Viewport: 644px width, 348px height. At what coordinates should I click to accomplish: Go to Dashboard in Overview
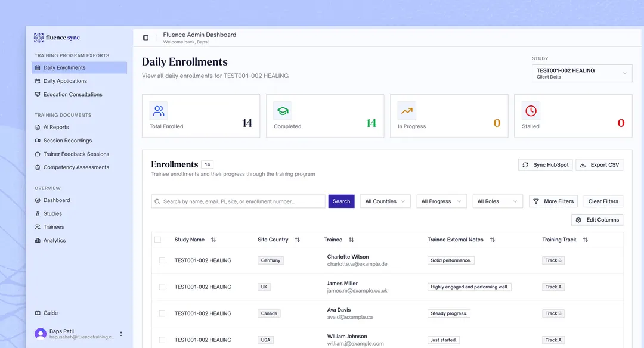[79, 200]
